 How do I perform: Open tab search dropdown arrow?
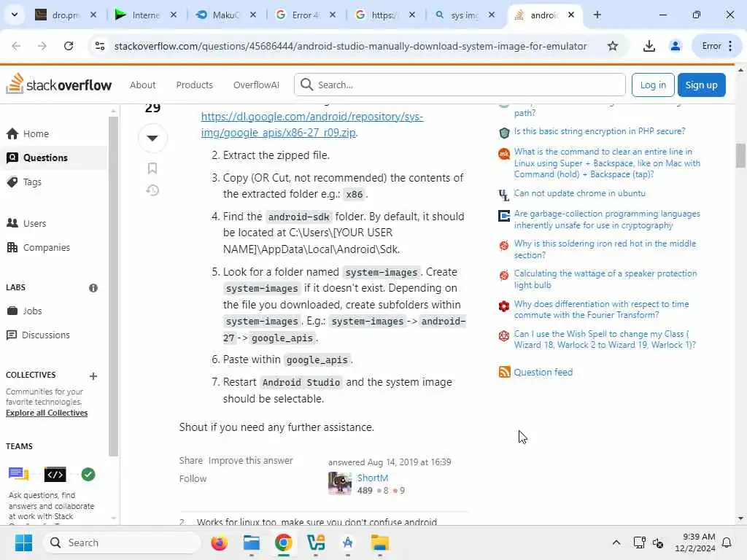[15, 15]
